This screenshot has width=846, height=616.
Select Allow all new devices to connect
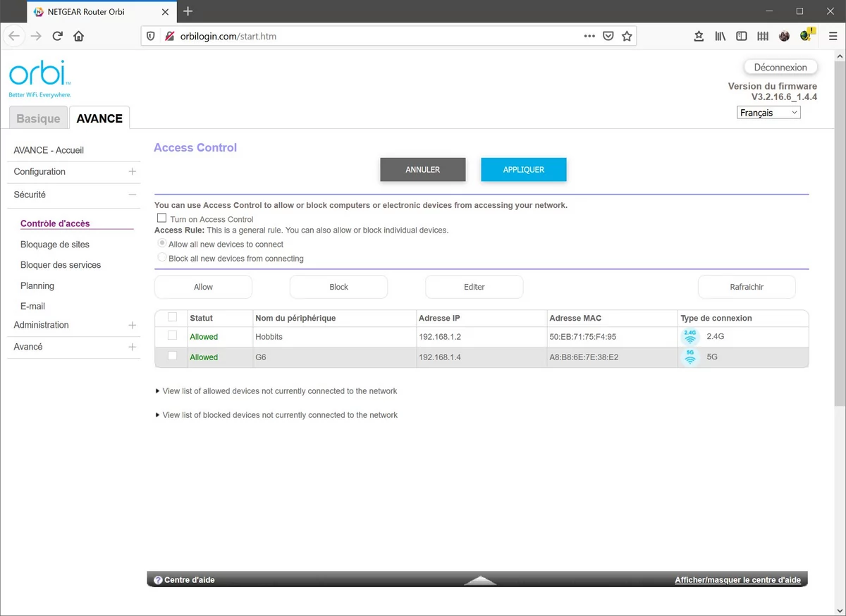[162, 243]
